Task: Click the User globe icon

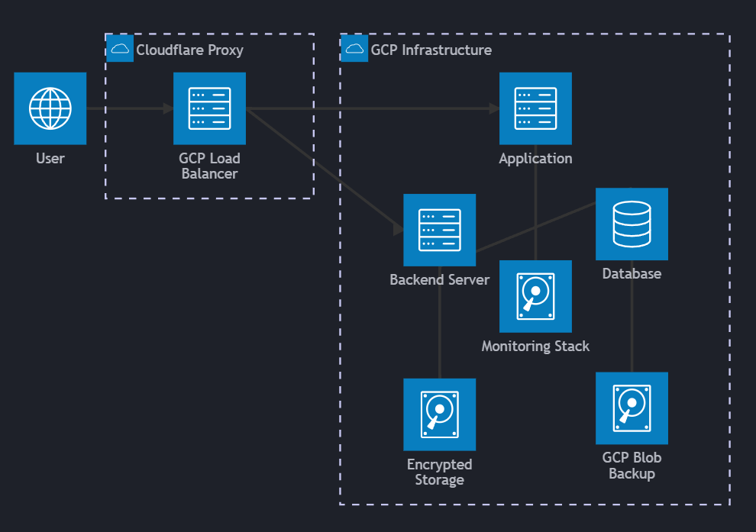Action: click(50, 108)
